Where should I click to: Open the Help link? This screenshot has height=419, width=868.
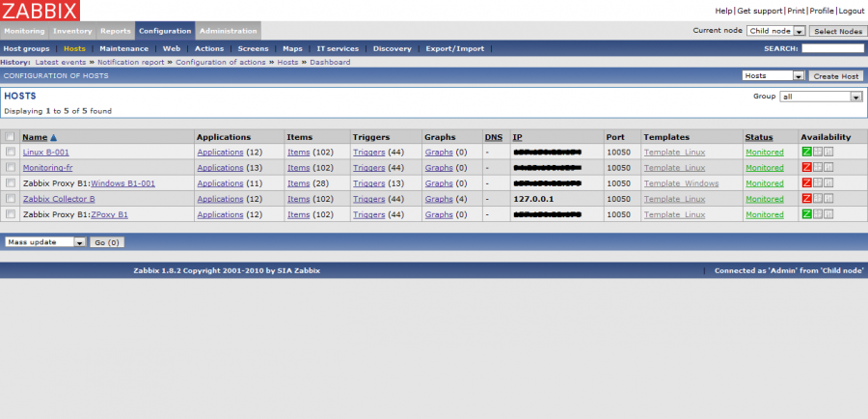click(x=723, y=11)
